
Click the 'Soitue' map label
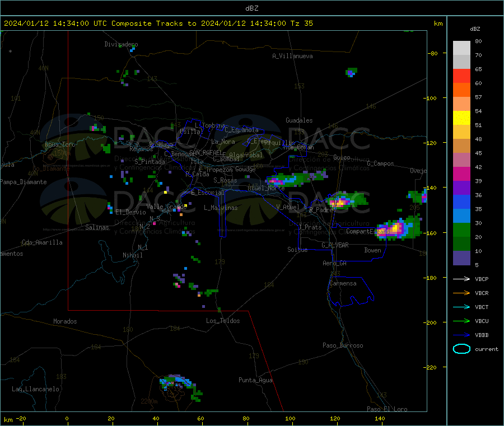[x=297, y=250]
